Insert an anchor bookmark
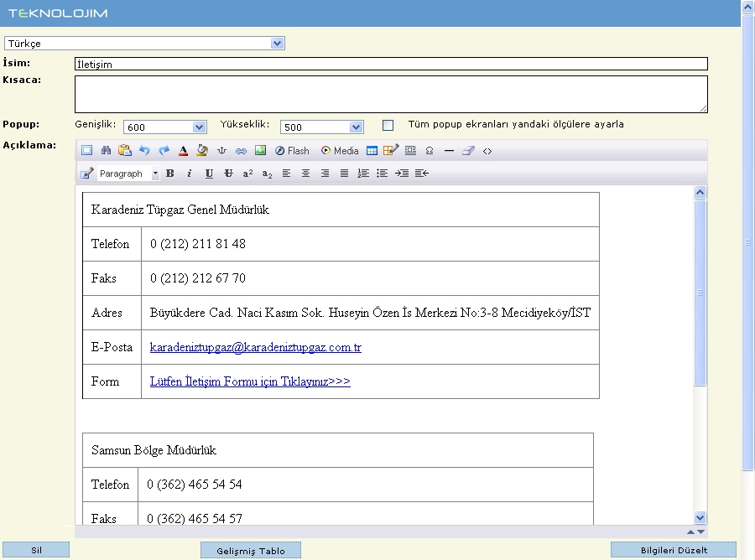The height and width of the screenshot is (560, 755). point(221,151)
